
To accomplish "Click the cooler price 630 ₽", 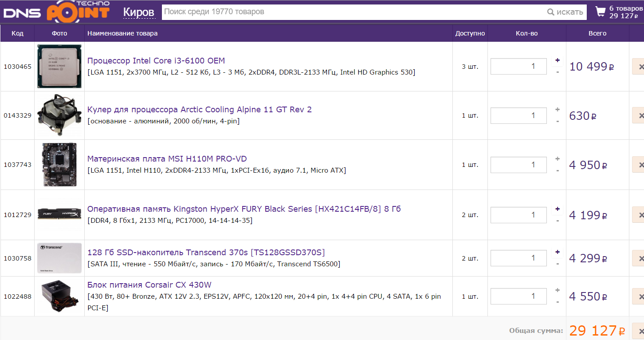I will (583, 116).
